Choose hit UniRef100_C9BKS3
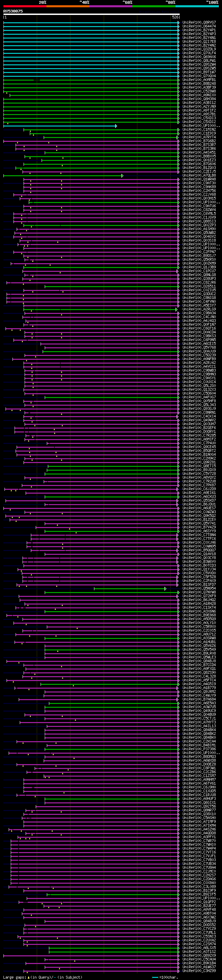The width and height of the screenshot is (222, 980). coord(199,336)
